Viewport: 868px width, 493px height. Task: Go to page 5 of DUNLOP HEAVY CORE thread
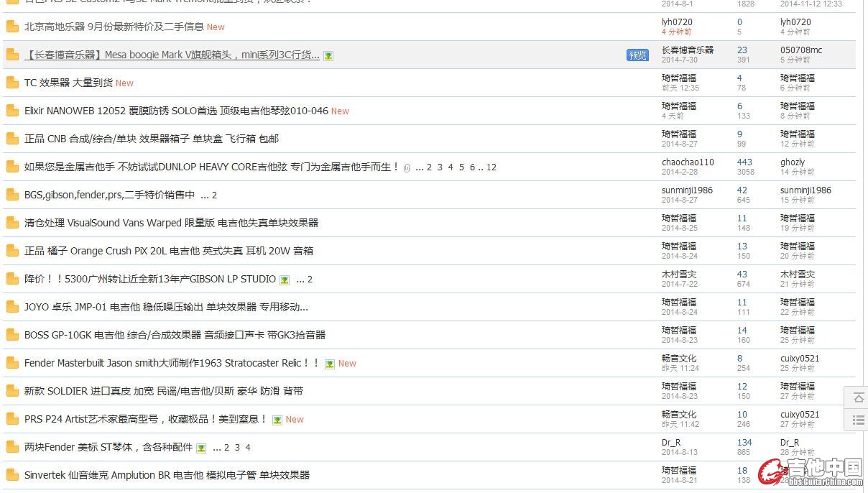point(461,167)
